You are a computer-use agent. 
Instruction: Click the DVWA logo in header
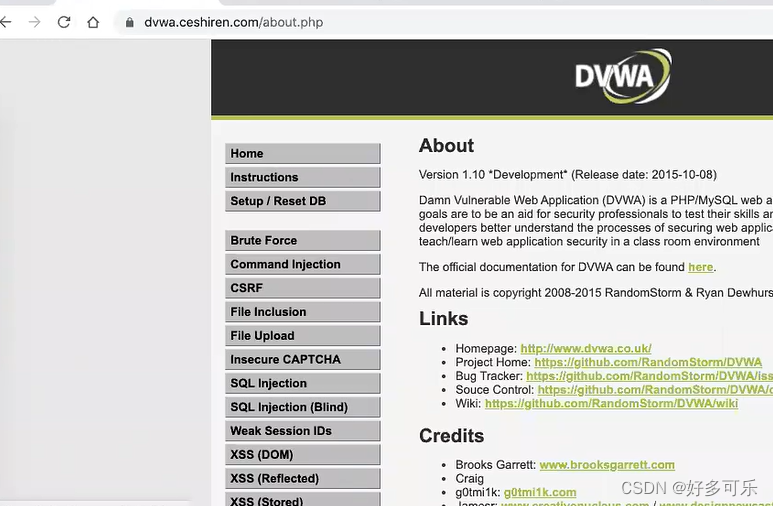[623, 76]
